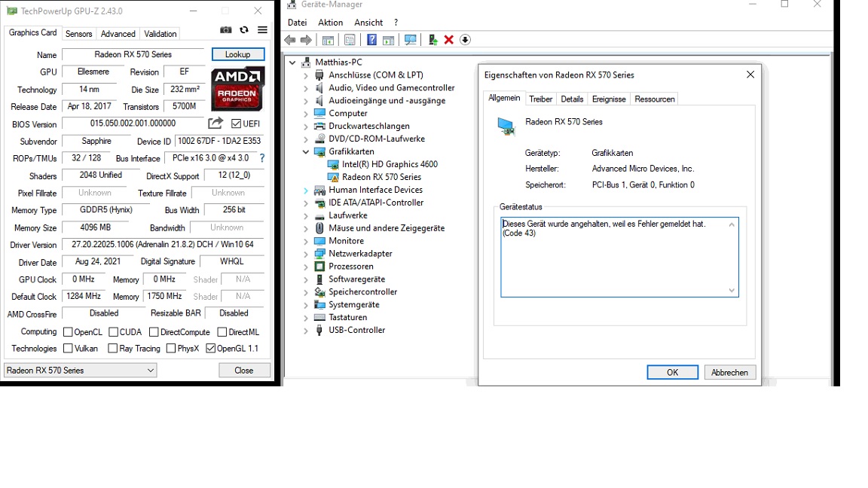Open the GPU-Z hamburger menu
The width and height of the screenshot is (868, 488).
pyautogui.click(x=262, y=30)
